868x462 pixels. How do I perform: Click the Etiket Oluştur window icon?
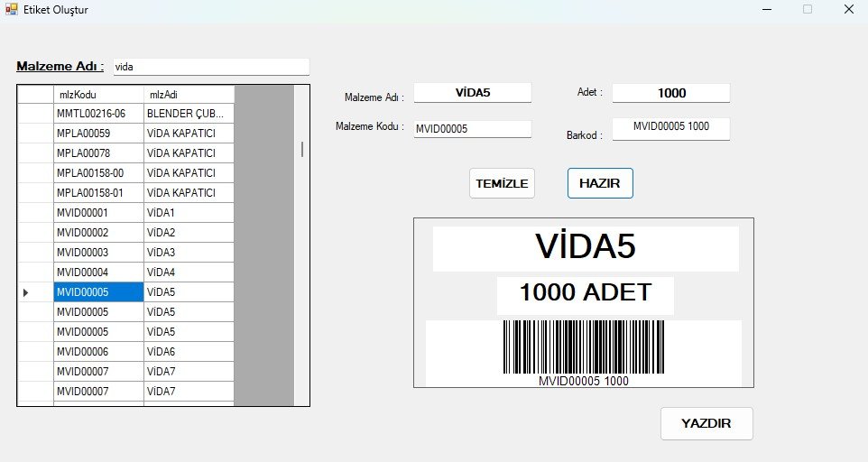tap(11, 9)
